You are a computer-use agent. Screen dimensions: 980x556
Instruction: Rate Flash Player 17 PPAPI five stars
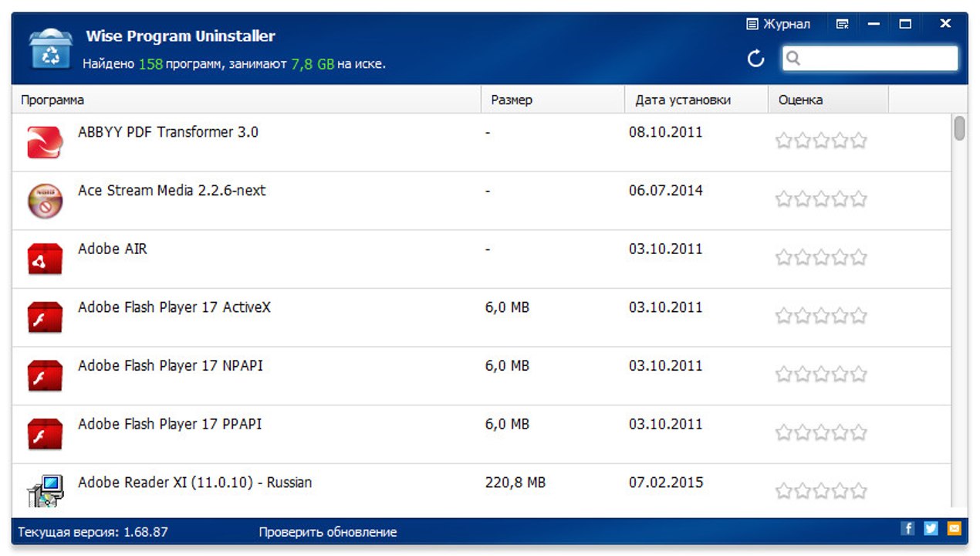coord(858,432)
